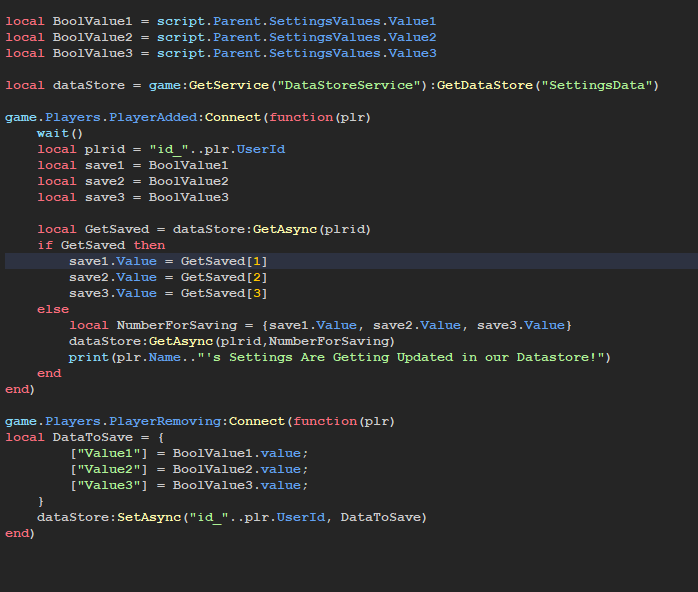The height and width of the screenshot is (592, 698).
Task: Click the save2.Value = GetSaved[2] line
Action: tap(168, 277)
